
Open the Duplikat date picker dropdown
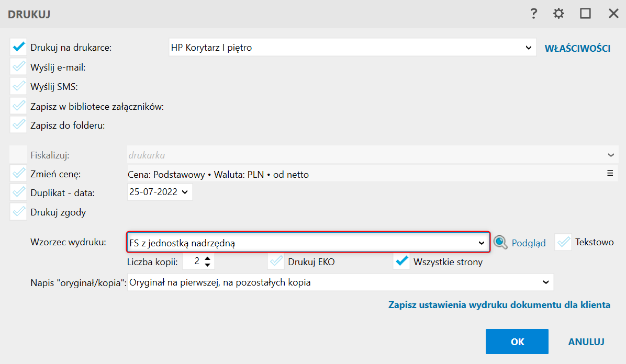(x=184, y=192)
